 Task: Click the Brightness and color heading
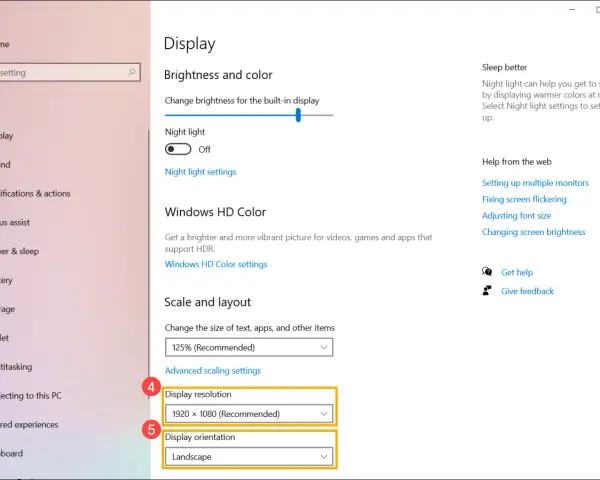coord(218,75)
